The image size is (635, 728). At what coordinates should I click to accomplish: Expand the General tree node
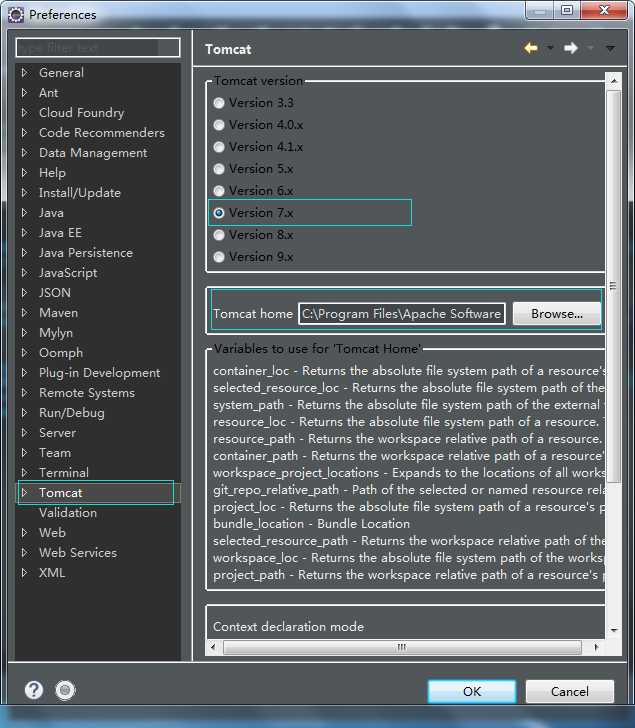(25, 72)
